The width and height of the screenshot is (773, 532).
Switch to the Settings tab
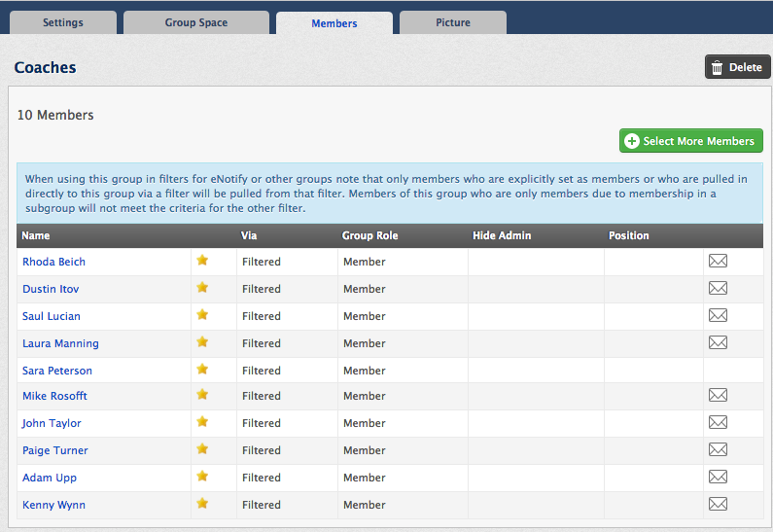point(63,22)
